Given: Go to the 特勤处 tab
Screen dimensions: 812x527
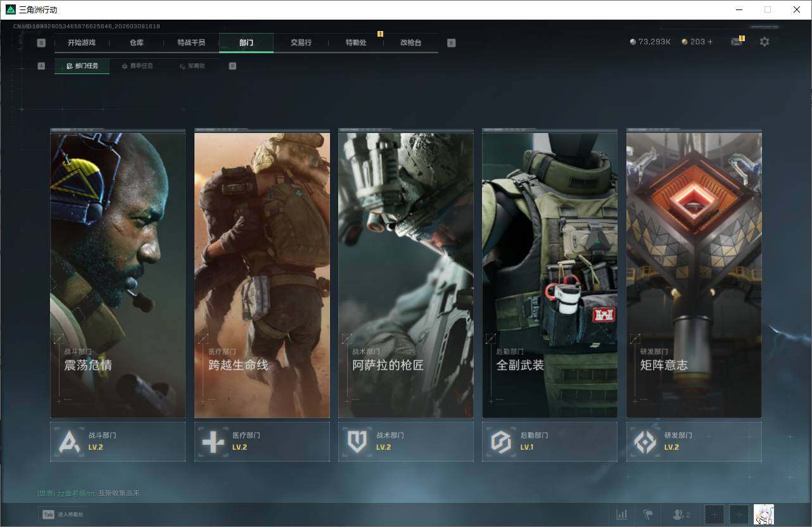Looking at the screenshot, I should [x=355, y=43].
